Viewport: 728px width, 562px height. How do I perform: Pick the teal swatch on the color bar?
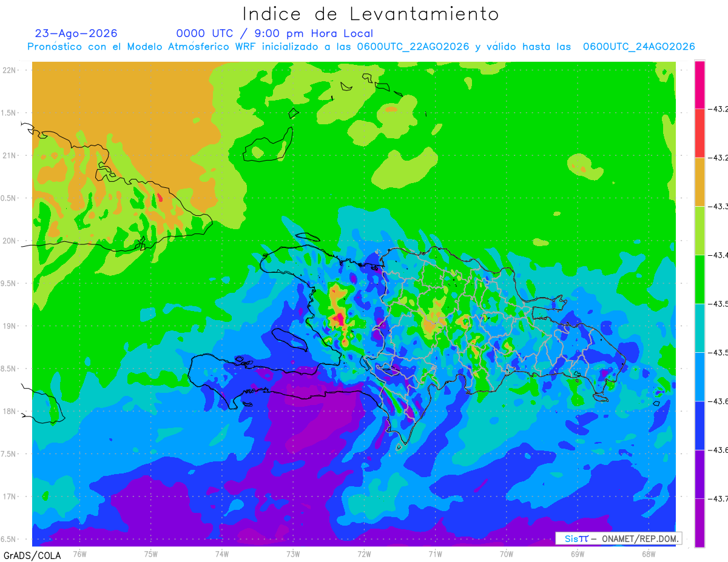(699, 328)
